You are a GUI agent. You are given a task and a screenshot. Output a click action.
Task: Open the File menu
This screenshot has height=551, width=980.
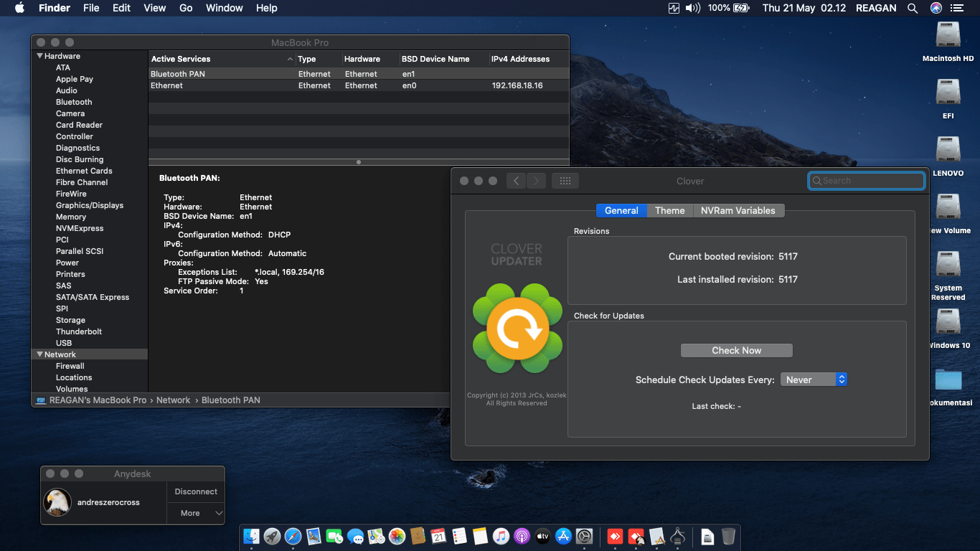91,8
